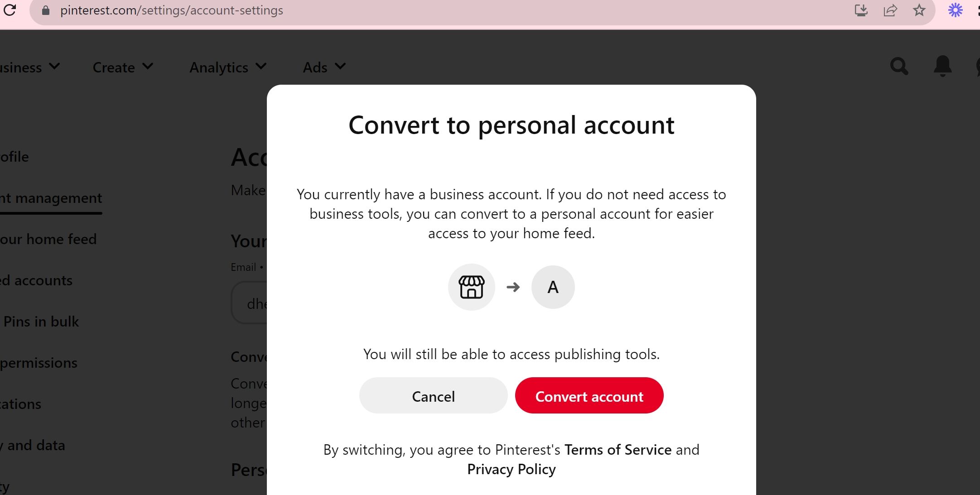Expand the Business dropdown

tap(30, 67)
